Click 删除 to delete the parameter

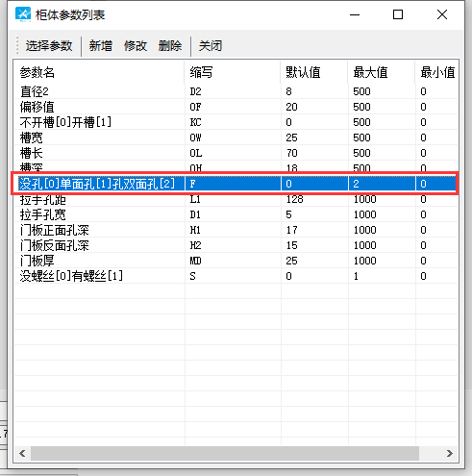pos(170,46)
